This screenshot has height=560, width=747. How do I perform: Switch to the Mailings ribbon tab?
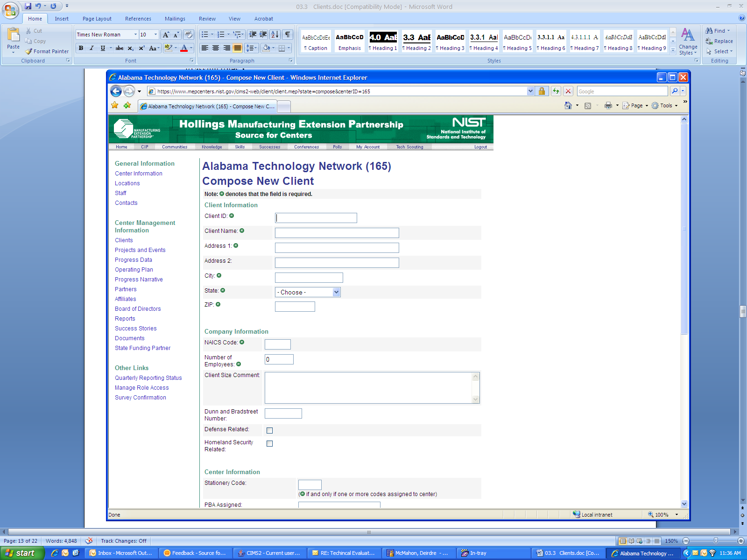(175, 19)
